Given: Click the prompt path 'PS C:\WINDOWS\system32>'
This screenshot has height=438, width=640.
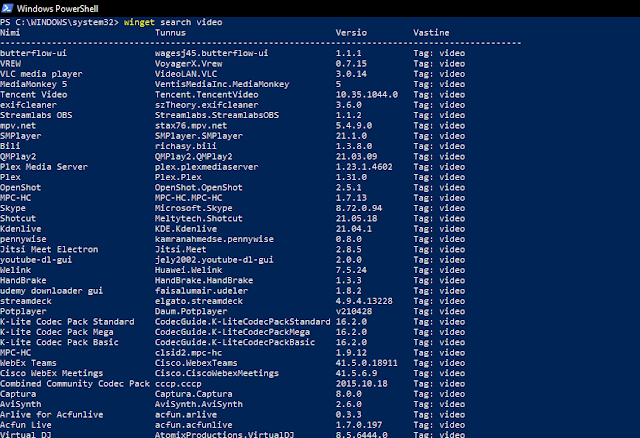Looking at the screenshot, I should pos(60,22).
